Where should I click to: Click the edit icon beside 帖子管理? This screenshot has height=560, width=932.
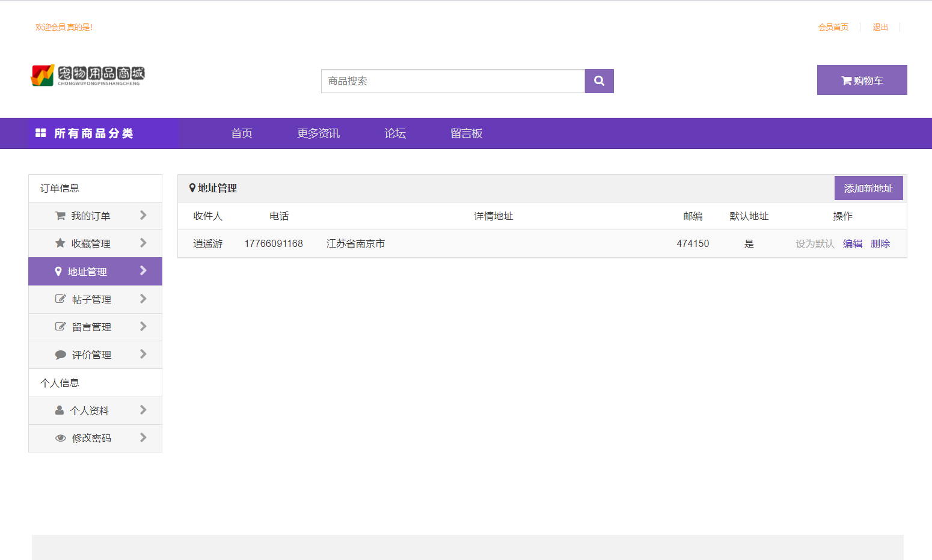click(60, 299)
